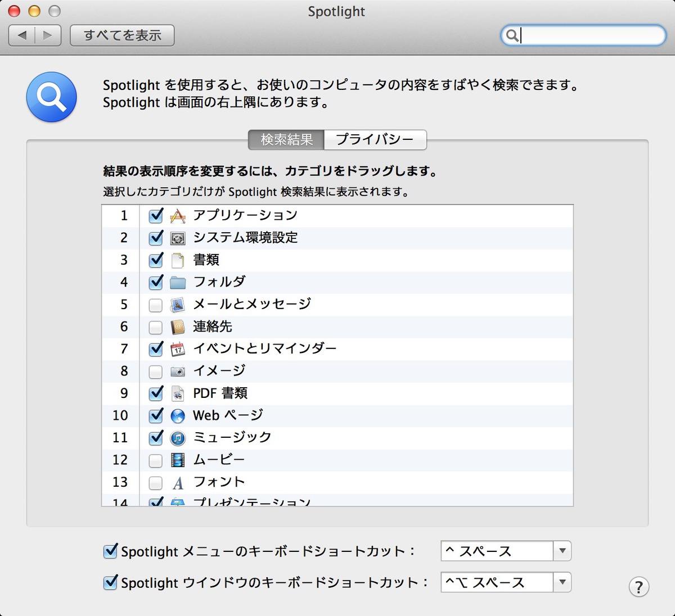Check the イメージ checkbox
Viewport: 675px width, 616px height.
click(156, 372)
